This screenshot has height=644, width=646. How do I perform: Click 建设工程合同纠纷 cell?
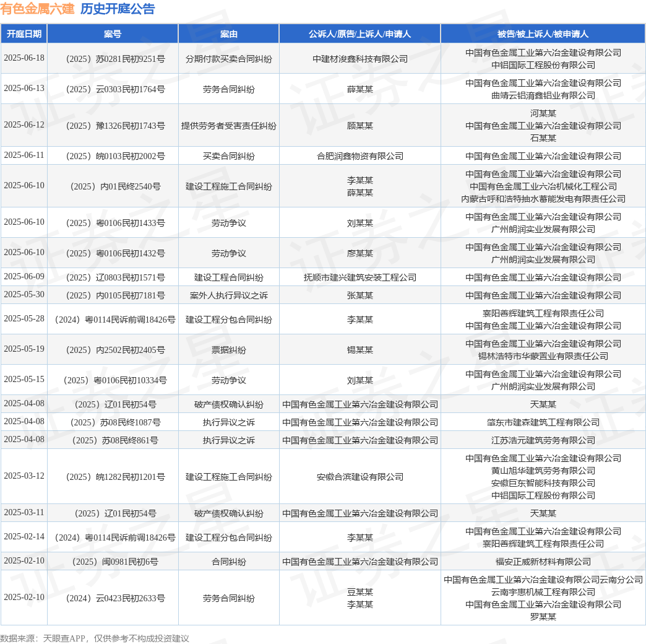click(x=229, y=277)
